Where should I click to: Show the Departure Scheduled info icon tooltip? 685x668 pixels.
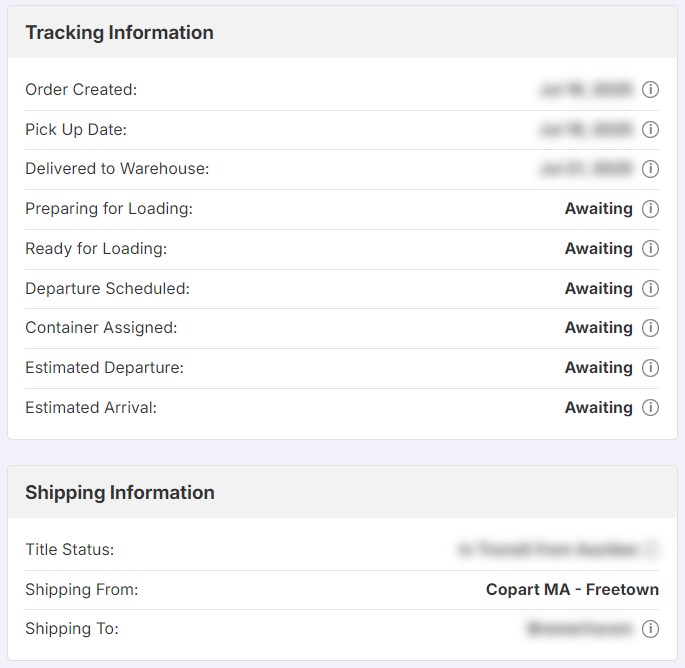pyautogui.click(x=650, y=289)
